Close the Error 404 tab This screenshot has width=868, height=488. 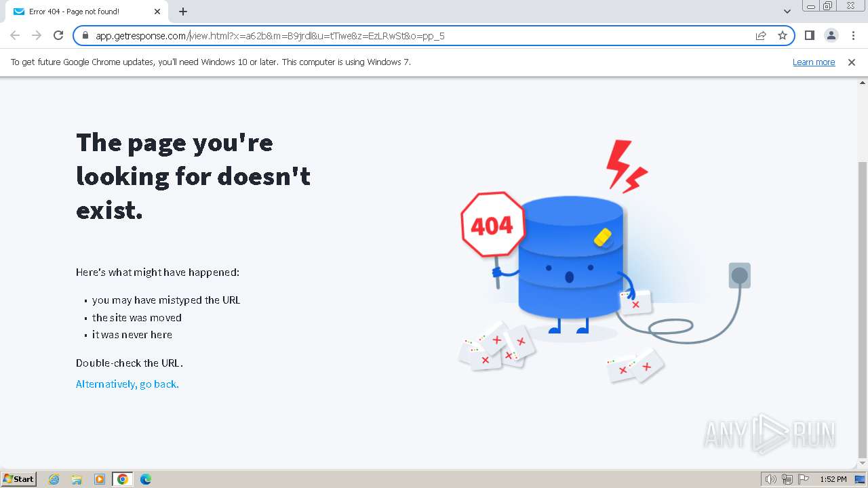157,12
